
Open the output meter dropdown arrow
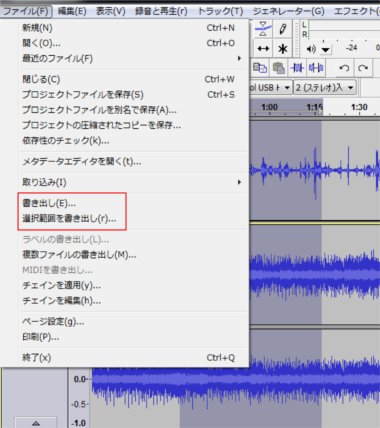point(326,50)
